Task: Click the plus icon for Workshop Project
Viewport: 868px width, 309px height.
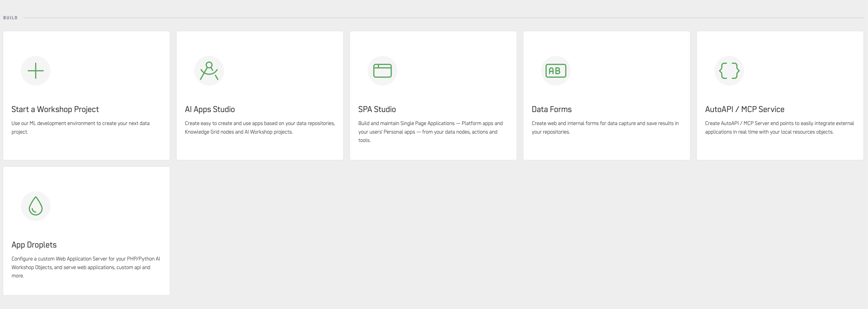Action: point(36,71)
